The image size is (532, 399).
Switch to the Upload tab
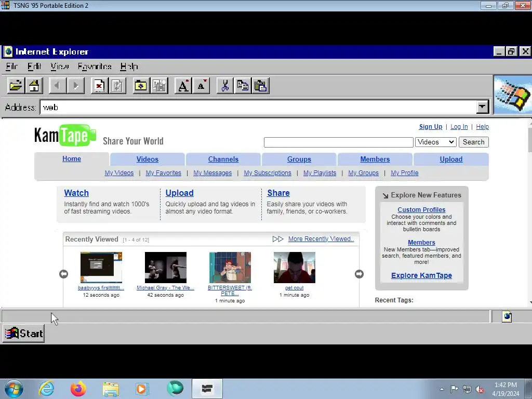[x=451, y=159]
